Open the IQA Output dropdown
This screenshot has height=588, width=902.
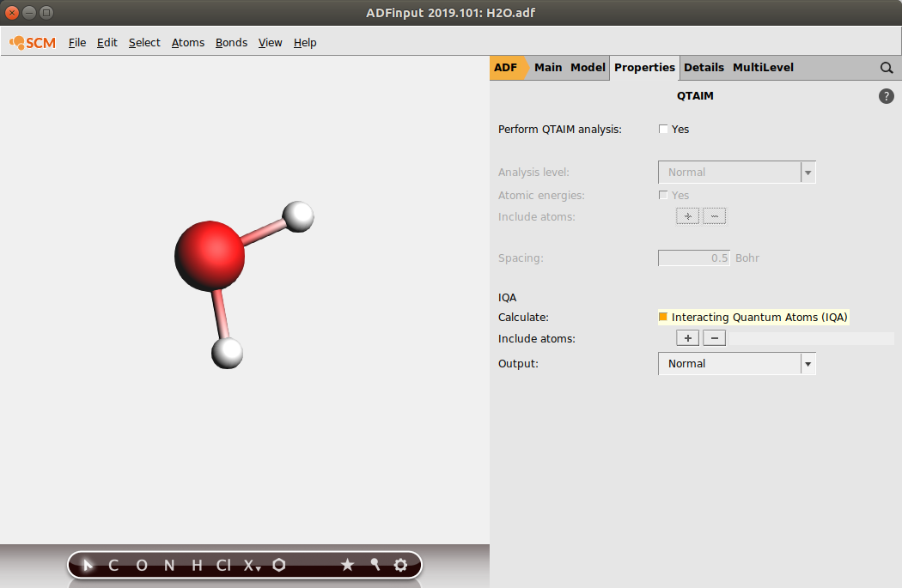point(736,364)
